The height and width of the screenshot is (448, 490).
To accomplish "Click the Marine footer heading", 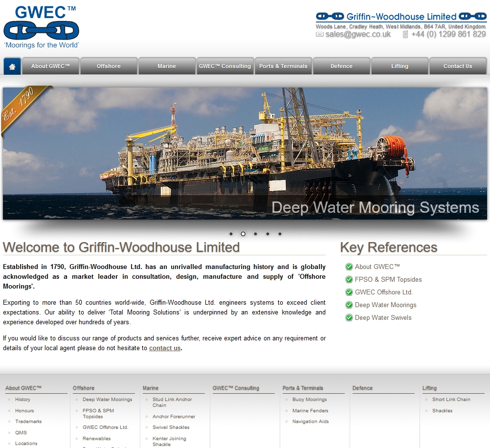I will point(151,388).
